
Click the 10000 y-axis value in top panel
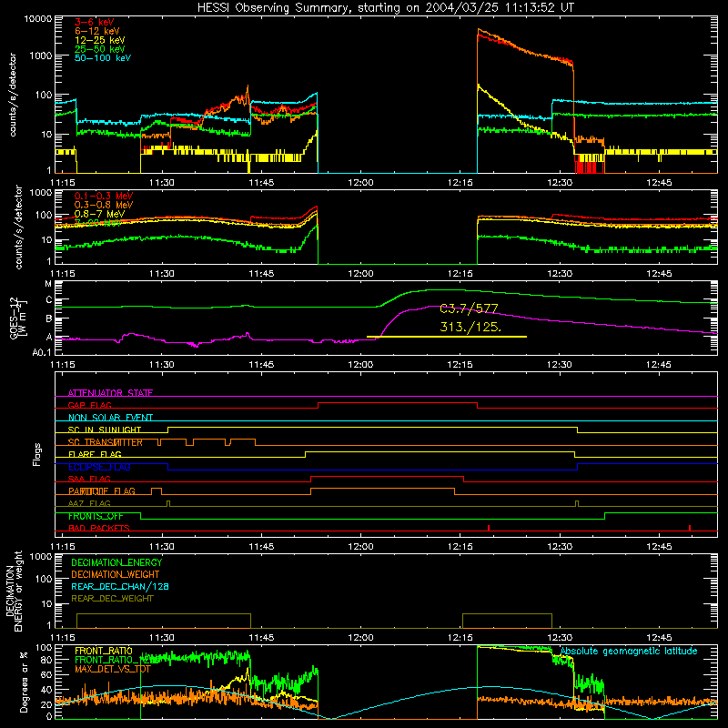38,19
